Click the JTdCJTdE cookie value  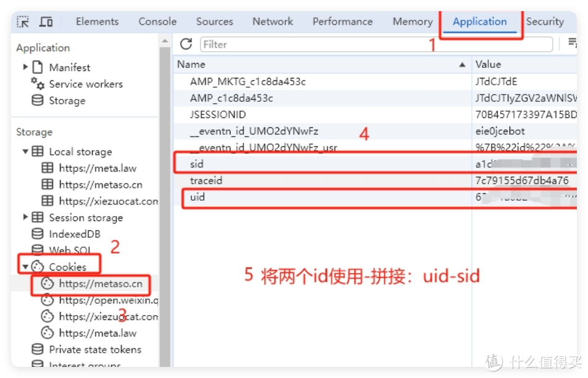click(496, 82)
